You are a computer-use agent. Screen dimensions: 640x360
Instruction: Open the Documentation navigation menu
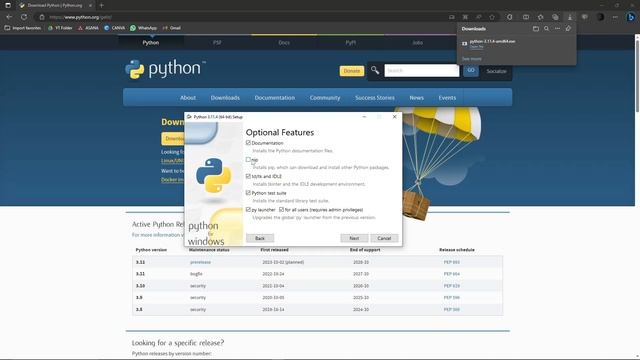pyautogui.click(x=275, y=98)
